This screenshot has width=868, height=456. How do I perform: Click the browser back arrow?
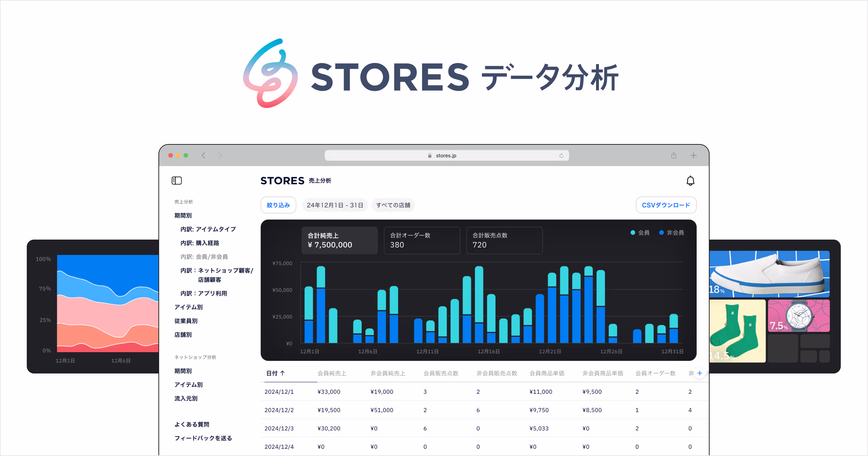coord(204,156)
